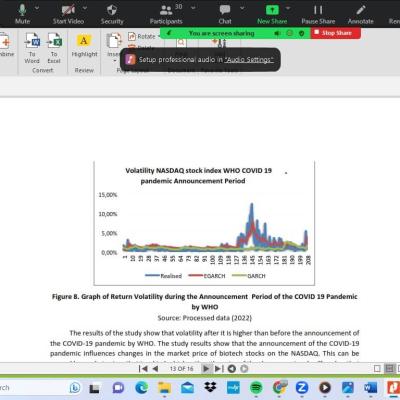The width and height of the screenshot is (400, 400).
Task: Expand the arrow beside New Share
Action: pyautogui.click(x=288, y=8)
